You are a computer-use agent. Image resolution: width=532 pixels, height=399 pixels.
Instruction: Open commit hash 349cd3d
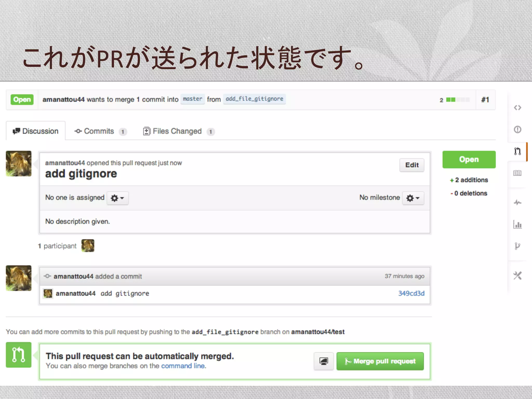pyautogui.click(x=411, y=293)
